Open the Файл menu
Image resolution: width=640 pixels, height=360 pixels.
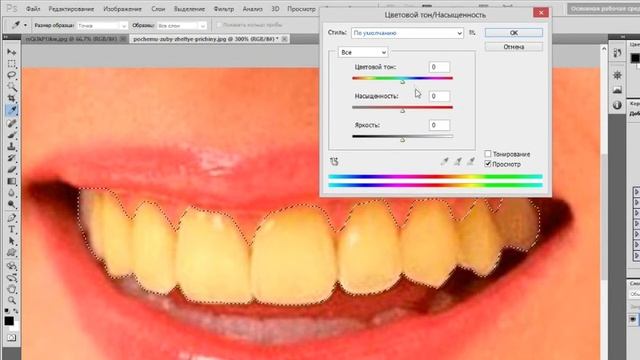tap(33, 9)
